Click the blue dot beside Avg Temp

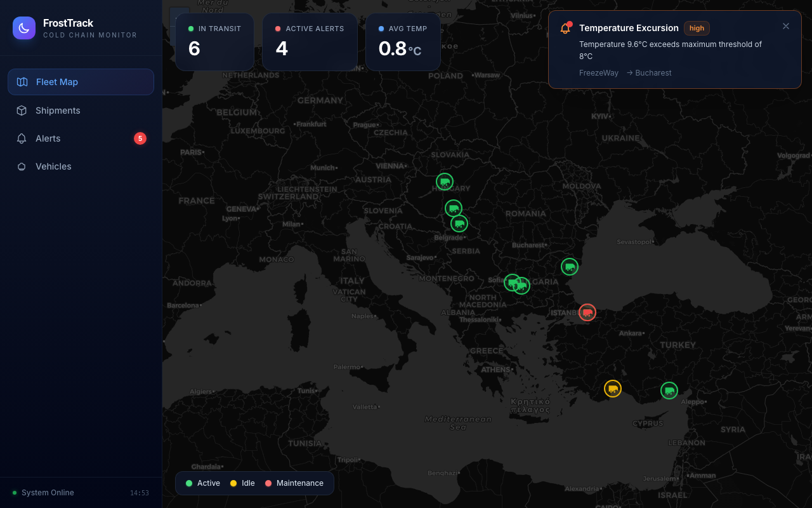(x=381, y=29)
